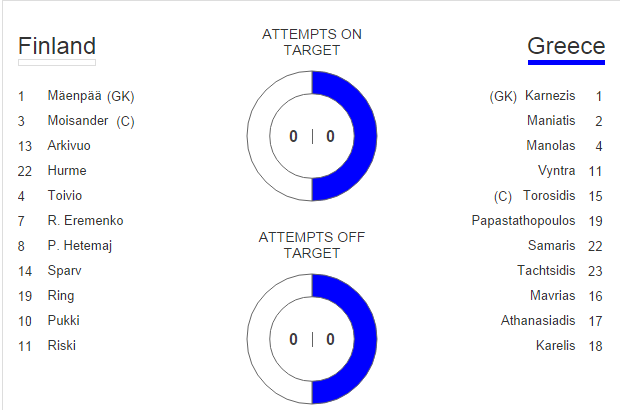The height and width of the screenshot is (410, 620).
Task: Open player Arkivuo's entry
Action: click(x=69, y=146)
